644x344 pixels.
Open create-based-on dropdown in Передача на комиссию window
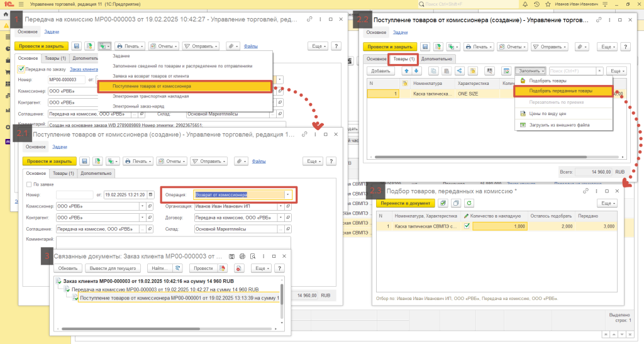click(104, 46)
